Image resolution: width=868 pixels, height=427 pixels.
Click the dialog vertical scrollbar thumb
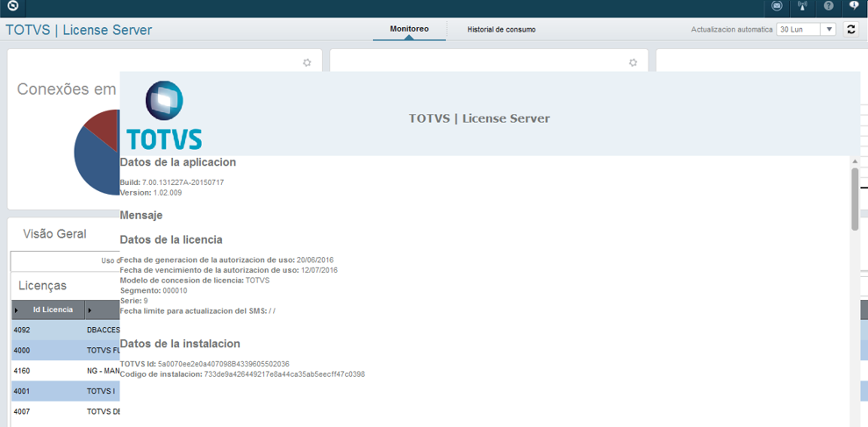(855, 199)
